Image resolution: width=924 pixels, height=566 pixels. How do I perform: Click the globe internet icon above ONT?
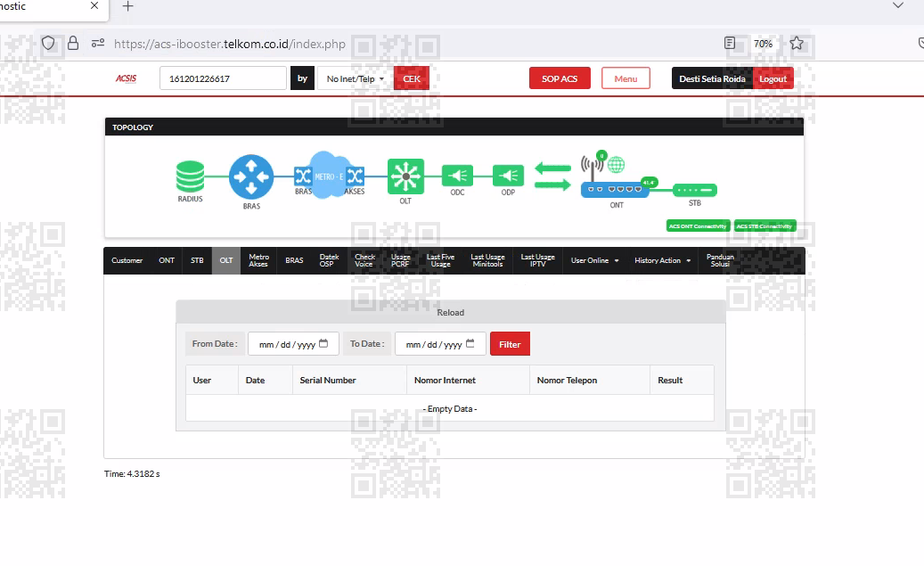click(x=616, y=165)
